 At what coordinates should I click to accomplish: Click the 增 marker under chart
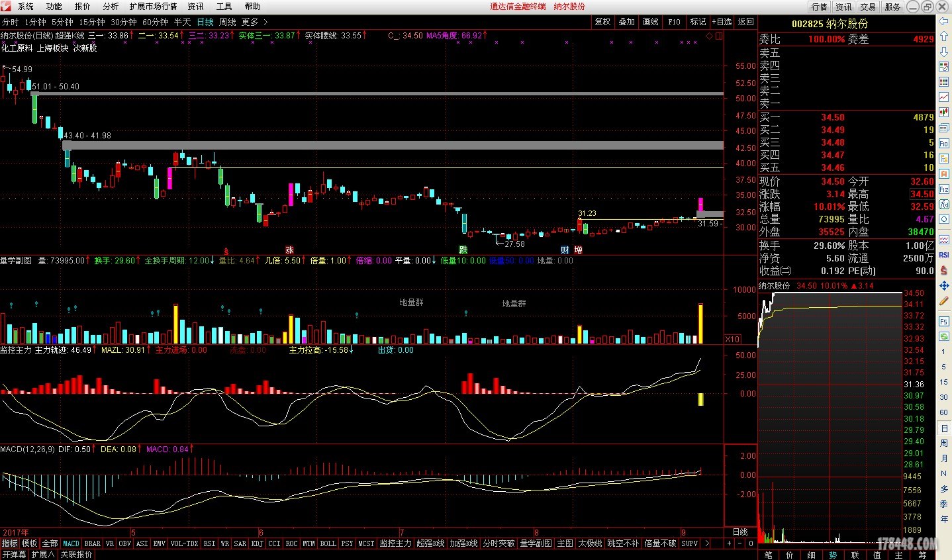pos(578,250)
